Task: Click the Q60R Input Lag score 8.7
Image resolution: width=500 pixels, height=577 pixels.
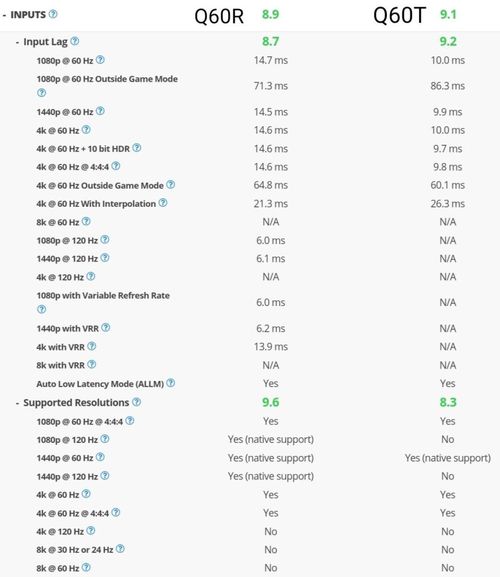Action: [x=270, y=41]
